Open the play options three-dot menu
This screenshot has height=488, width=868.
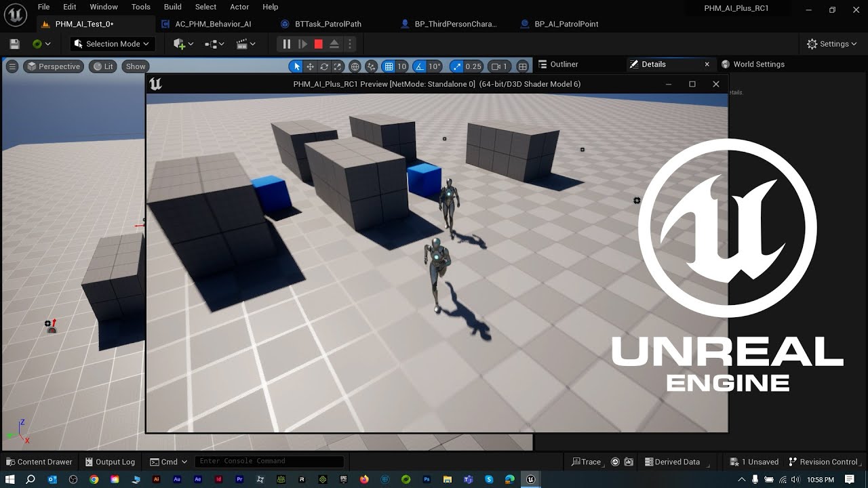tap(350, 44)
